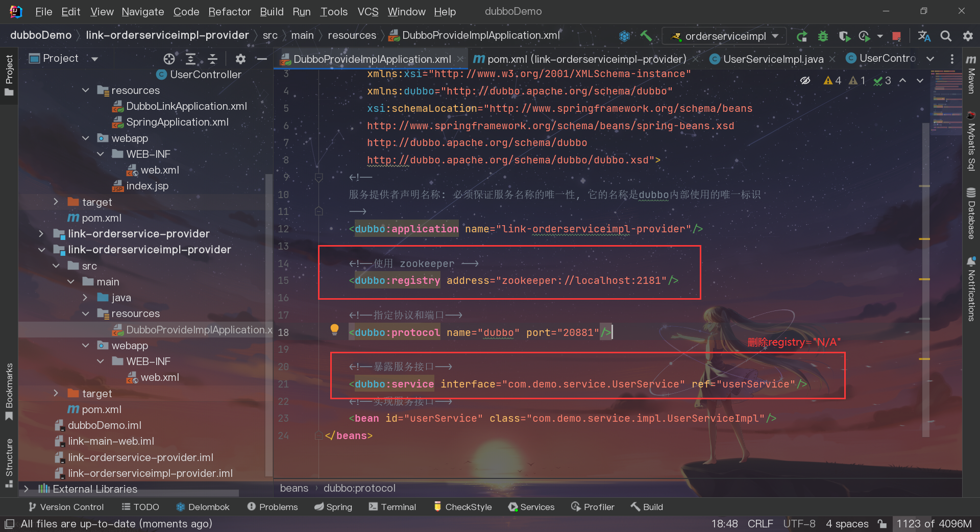Image resolution: width=980 pixels, height=532 pixels.
Task: Click the 4 spaces indent status
Action: coord(847,524)
